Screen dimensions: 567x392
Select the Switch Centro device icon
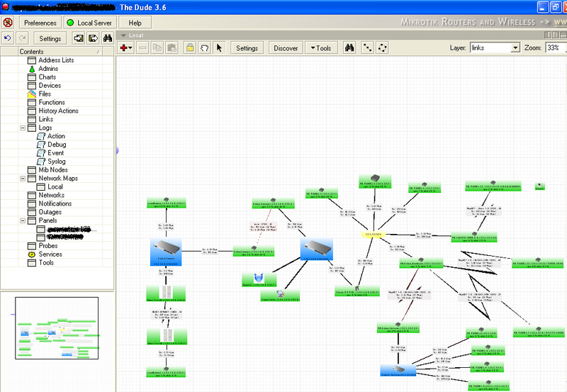[166, 252]
